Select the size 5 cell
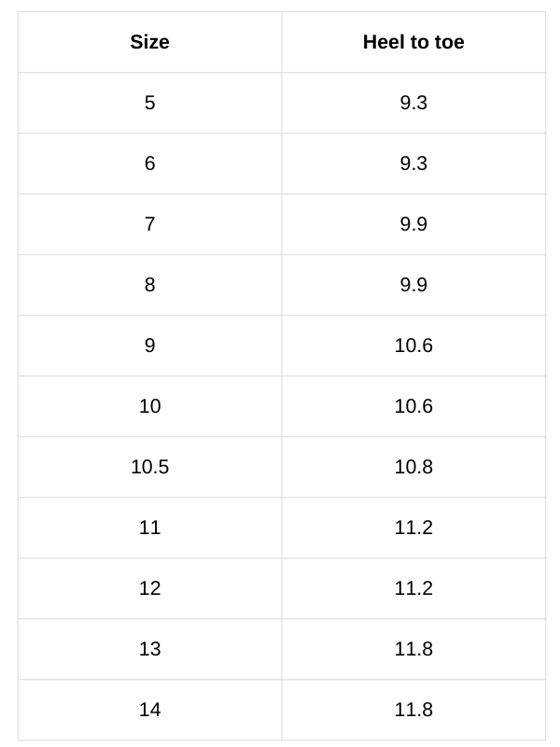This screenshot has width=560, height=747. click(x=149, y=103)
